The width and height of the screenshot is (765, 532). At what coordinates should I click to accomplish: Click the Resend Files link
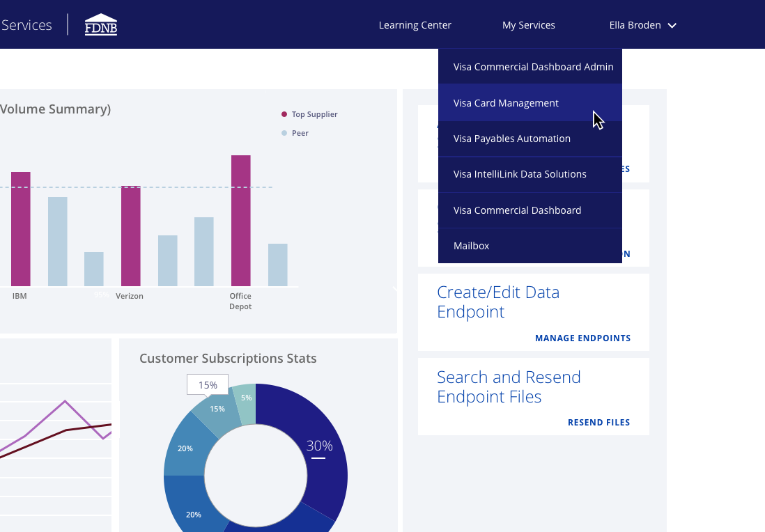pyautogui.click(x=598, y=422)
